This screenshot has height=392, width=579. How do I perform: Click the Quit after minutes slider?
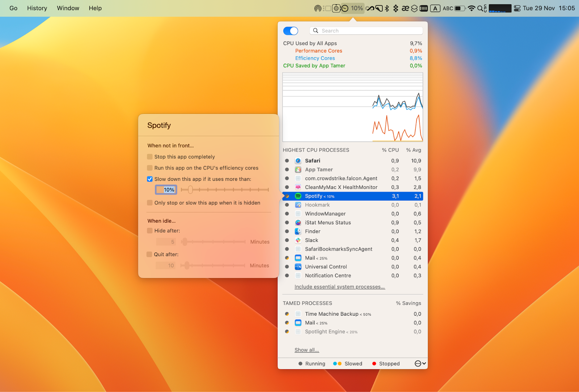tap(214, 266)
